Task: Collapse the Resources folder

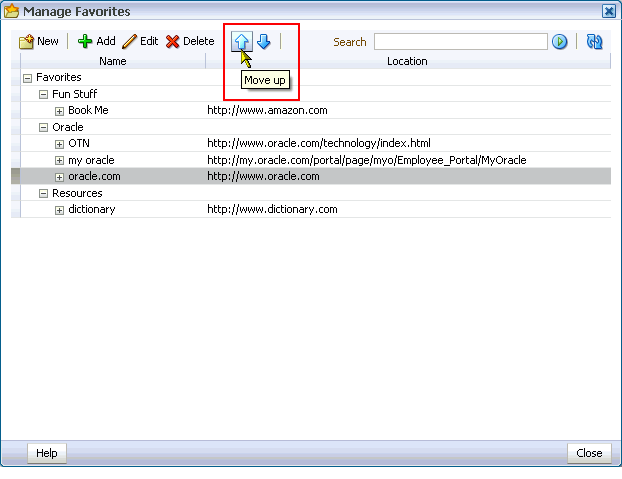Action: click(43, 194)
